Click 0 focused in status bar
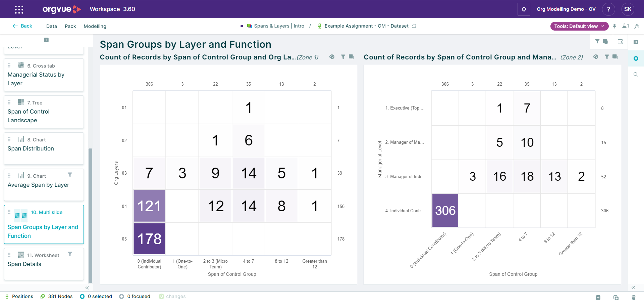 tap(135, 296)
